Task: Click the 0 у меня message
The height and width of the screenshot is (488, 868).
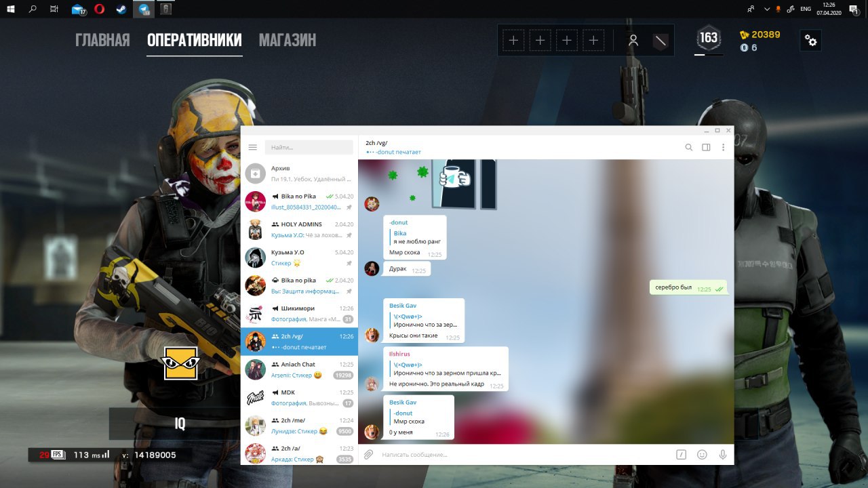Action: coord(419,418)
